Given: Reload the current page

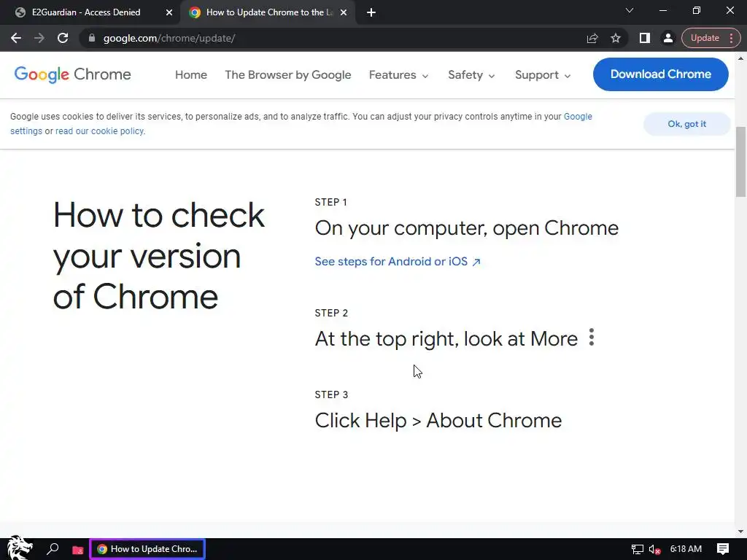Looking at the screenshot, I should click(63, 38).
